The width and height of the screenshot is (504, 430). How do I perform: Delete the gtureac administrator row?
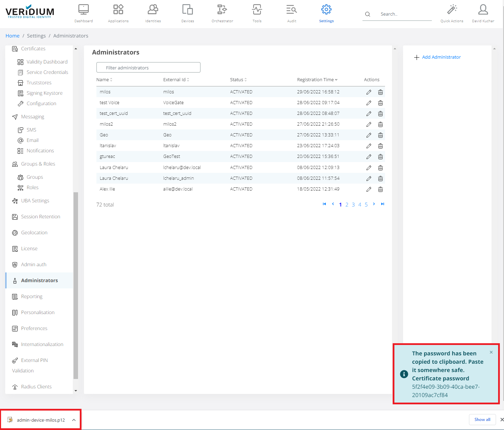381,157
